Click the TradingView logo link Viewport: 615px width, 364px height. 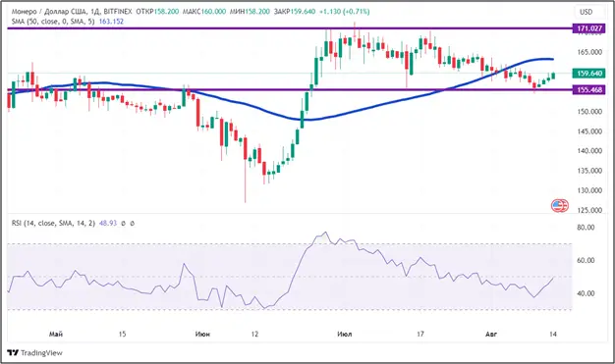pos(35,352)
